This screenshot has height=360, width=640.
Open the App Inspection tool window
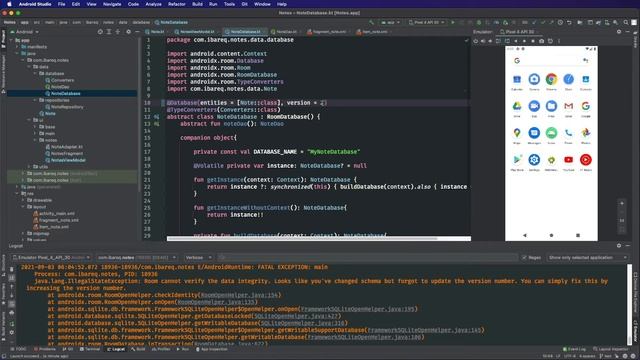click(212, 349)
